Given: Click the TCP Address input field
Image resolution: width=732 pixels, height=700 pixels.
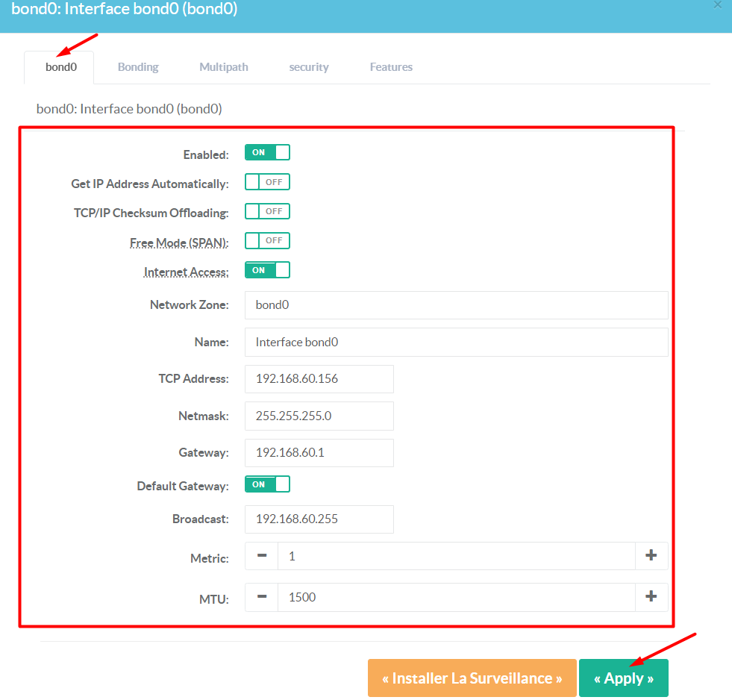Looking at the screenshot, I should [319, 379].
